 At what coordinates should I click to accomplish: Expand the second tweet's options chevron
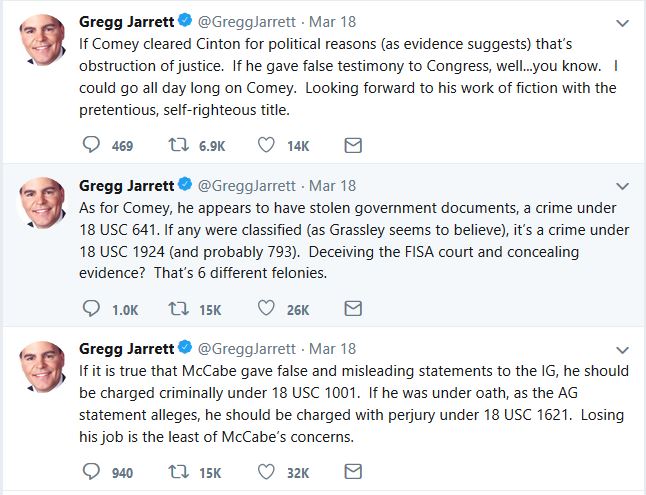coord(624,185)
